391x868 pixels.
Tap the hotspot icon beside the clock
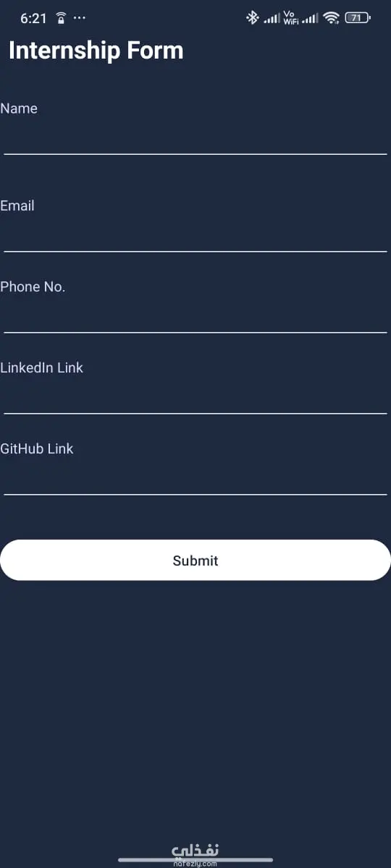pyautogui.click(x=62, y=18)
